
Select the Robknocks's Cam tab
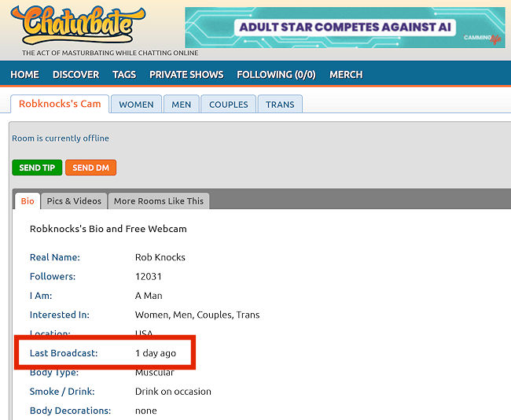60,104
